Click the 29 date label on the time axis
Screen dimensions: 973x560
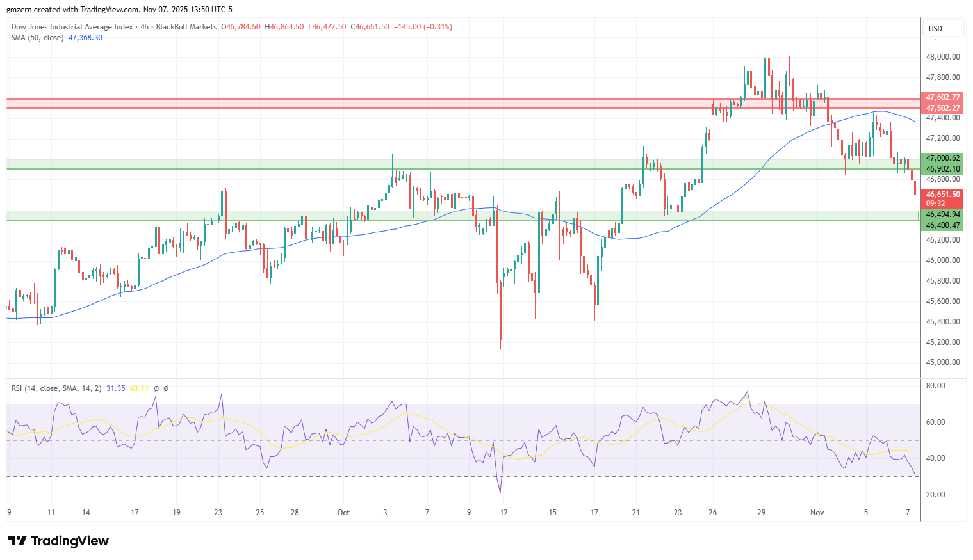point(761,513)
